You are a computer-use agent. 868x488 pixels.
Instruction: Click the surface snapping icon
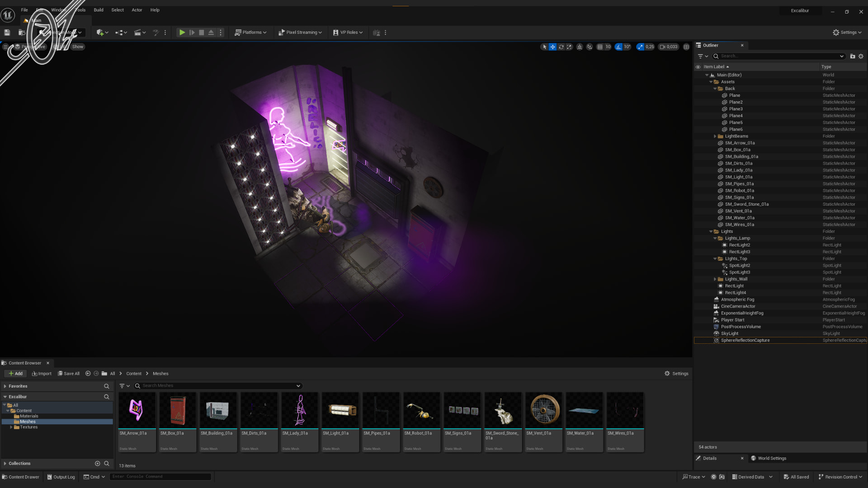[x=590, y=47]
